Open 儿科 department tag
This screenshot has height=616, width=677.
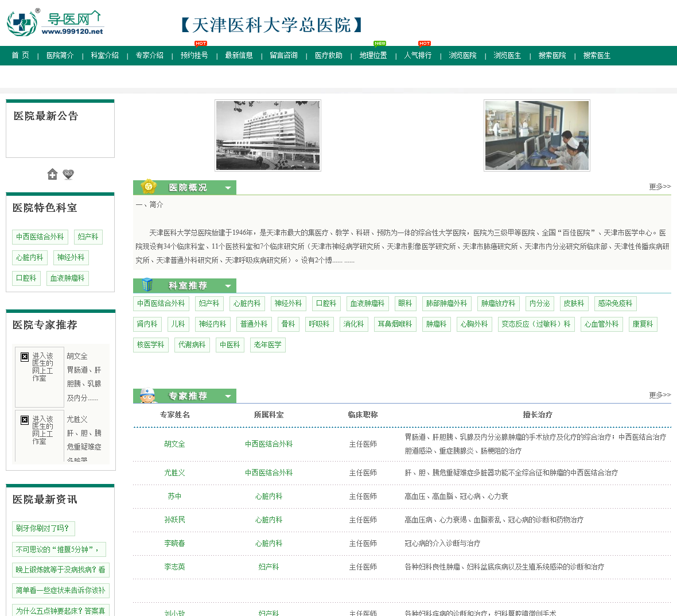point(178,324)
